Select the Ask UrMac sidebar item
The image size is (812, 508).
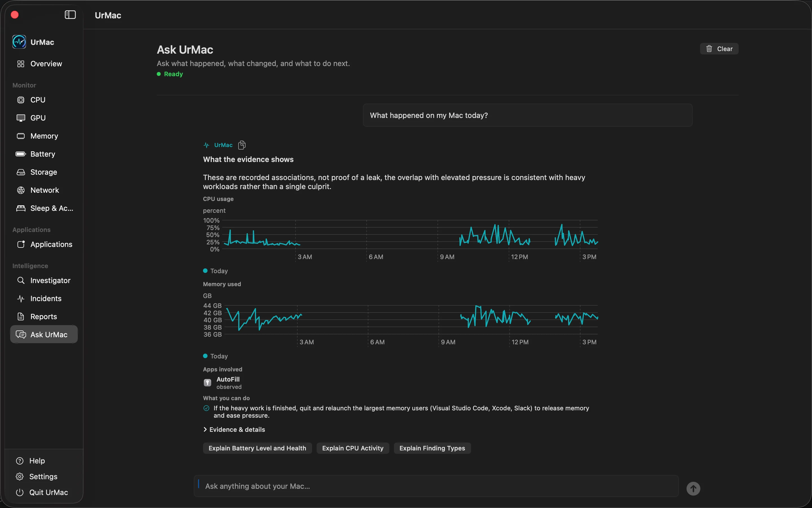pos(44,334)
